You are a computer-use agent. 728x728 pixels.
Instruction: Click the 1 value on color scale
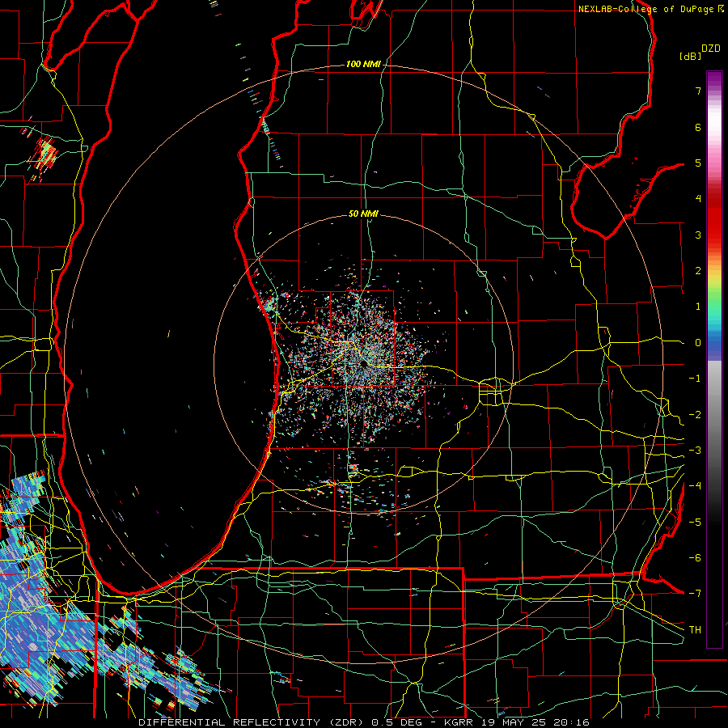click(698, 307)
